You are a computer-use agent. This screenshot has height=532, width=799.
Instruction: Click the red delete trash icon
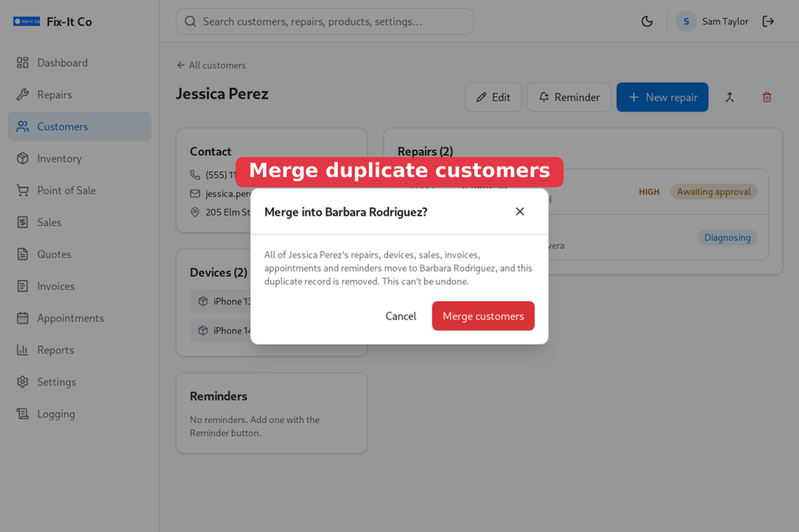(767, 97)
